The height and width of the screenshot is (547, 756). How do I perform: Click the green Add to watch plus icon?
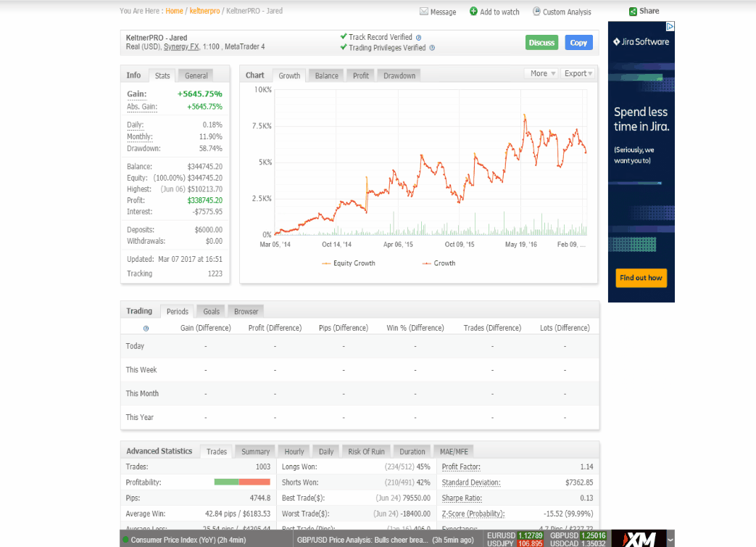pos(473,12)
